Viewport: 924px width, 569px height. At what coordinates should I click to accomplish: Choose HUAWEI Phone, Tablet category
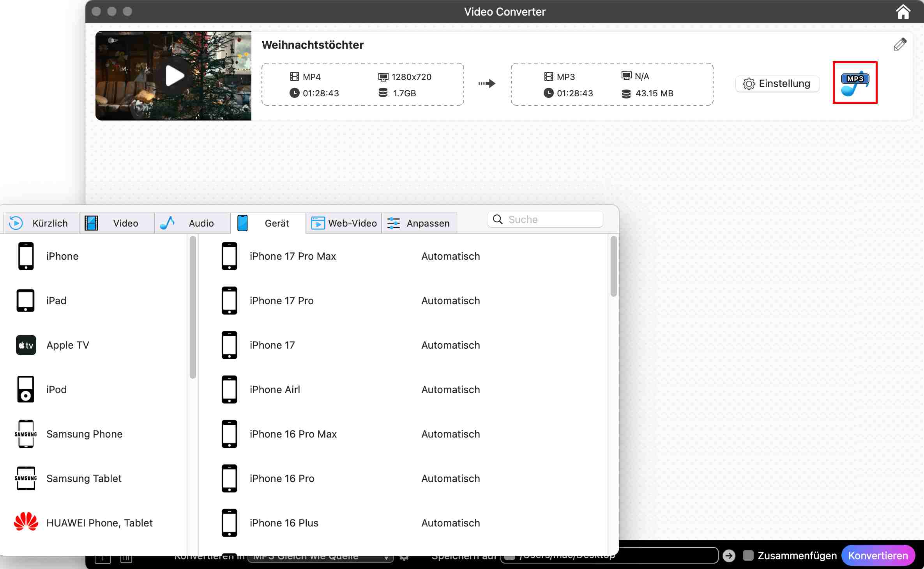pos(99,523)
